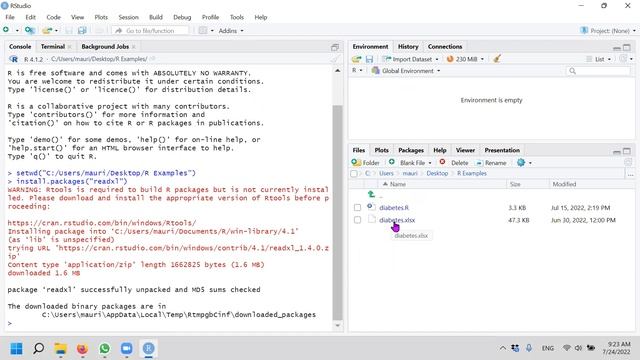Image resolution: width=640 pixels, height=360 pixels.
Task: Switch to the History tab
Action: pos(408,47)
